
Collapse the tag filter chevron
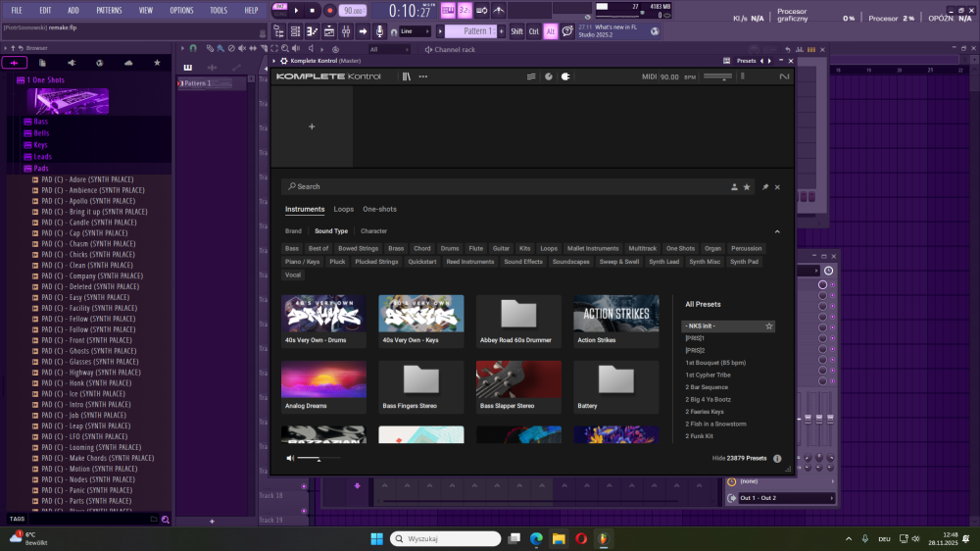click(777, 231)
